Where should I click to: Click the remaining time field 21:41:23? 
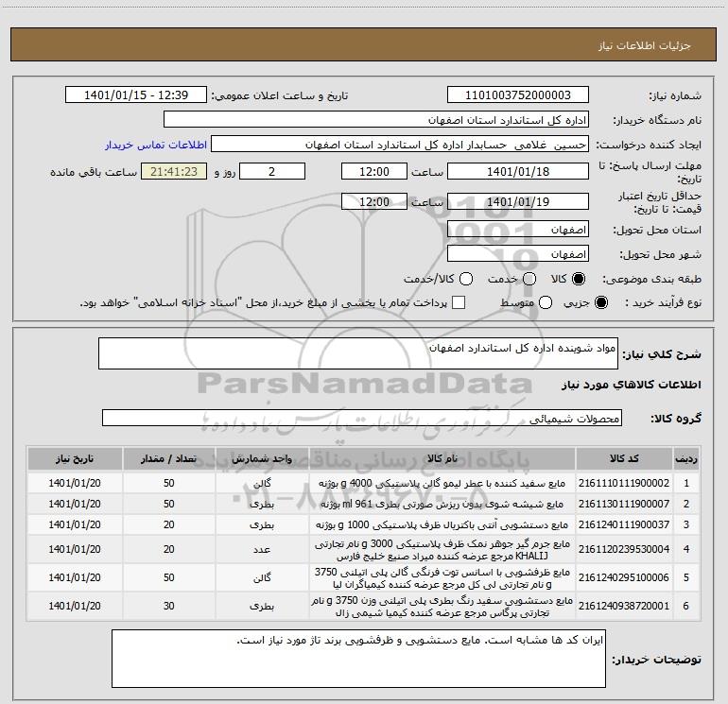coord(174,172)
